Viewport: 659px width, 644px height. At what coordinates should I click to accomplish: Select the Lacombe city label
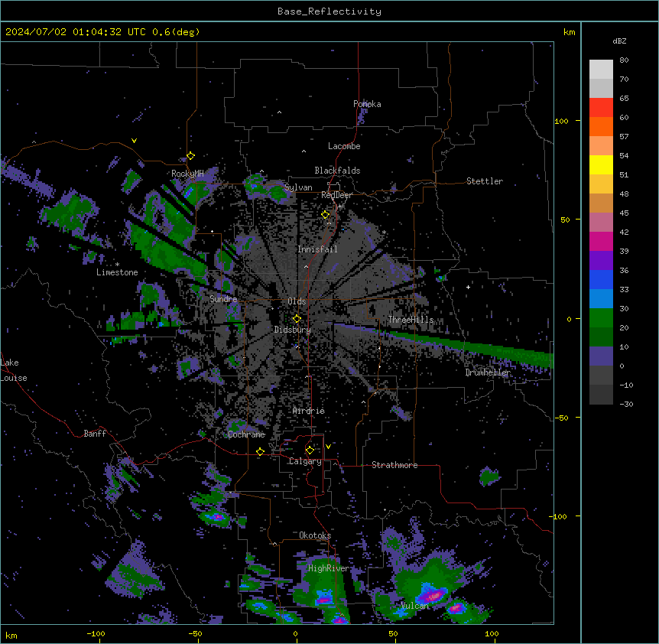pos(344,146)
